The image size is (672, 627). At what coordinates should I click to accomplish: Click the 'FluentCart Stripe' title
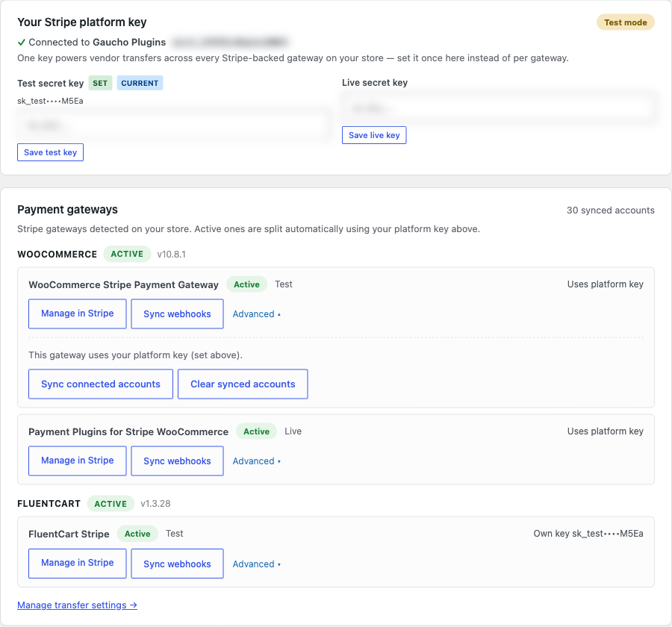coord(69,534)
